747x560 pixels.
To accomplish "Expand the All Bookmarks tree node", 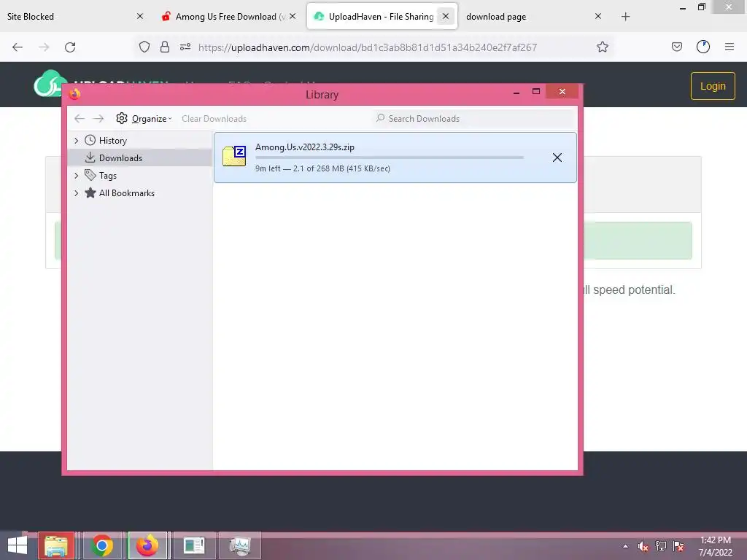I will point(76,193).
